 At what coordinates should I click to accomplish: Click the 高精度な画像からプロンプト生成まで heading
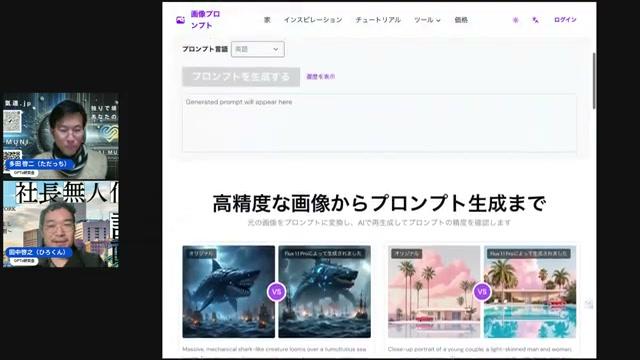click(x=379, y=203)
